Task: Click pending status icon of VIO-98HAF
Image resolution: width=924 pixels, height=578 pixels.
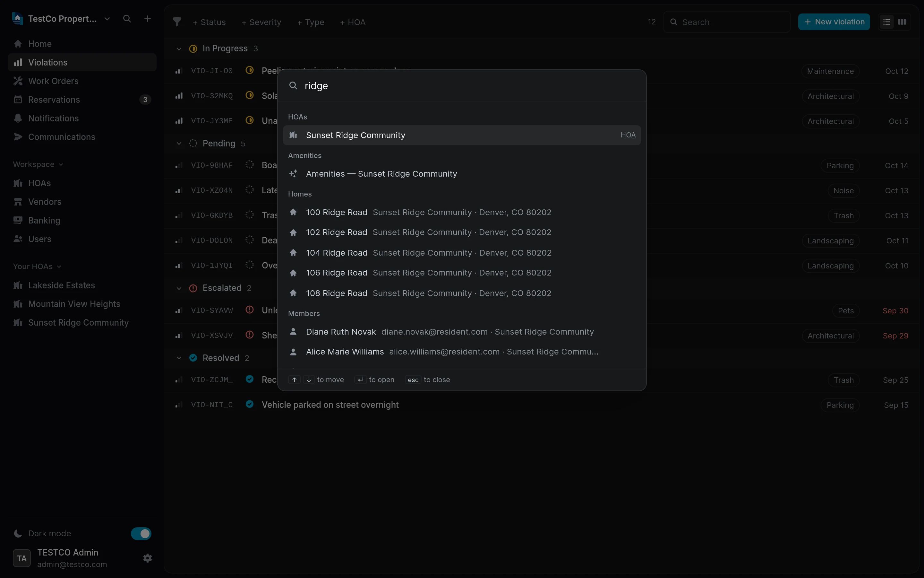Action: tap(250, 165)
